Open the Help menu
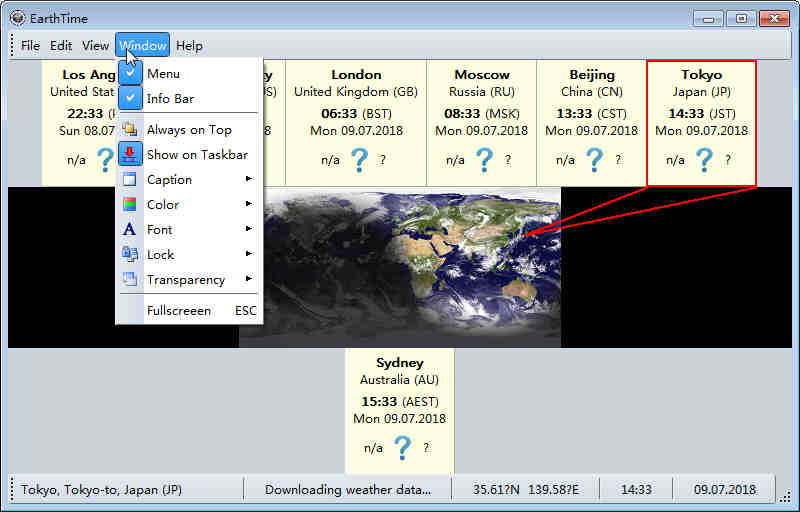 [x=189, y=46]
